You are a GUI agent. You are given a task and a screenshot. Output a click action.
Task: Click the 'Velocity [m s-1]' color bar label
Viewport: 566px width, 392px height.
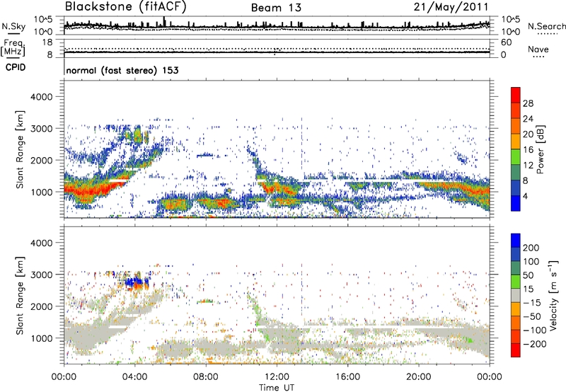coord(553,295)
